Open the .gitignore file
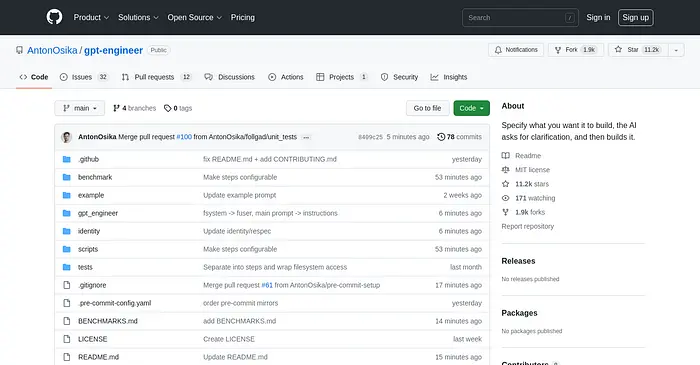Viewport: 700px width, 365px height. 92,285
